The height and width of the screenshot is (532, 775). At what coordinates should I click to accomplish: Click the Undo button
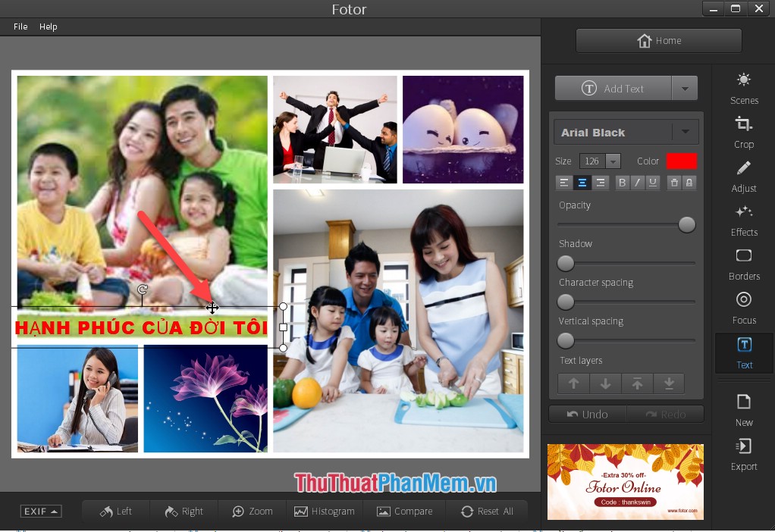tap(587, 414)
